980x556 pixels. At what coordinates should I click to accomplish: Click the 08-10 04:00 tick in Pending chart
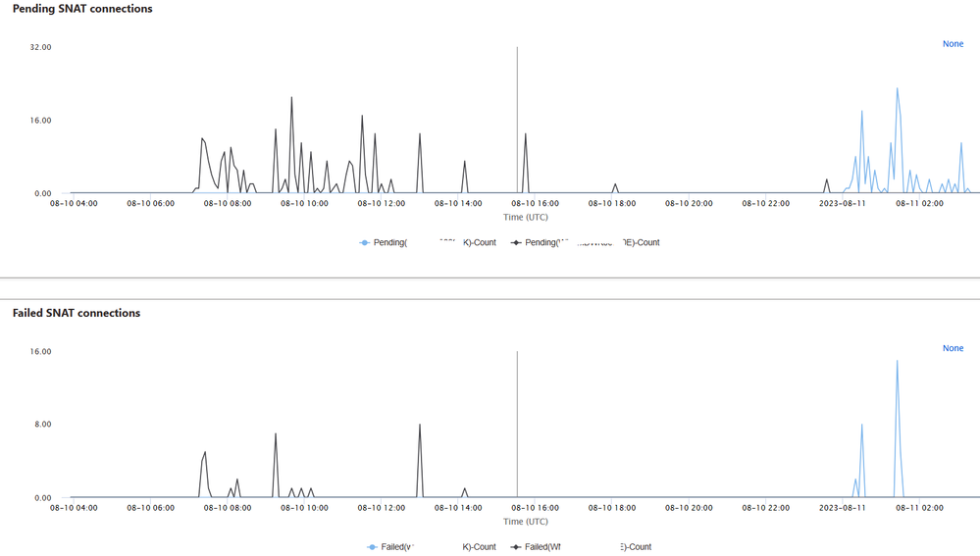(x=74, y=203)
